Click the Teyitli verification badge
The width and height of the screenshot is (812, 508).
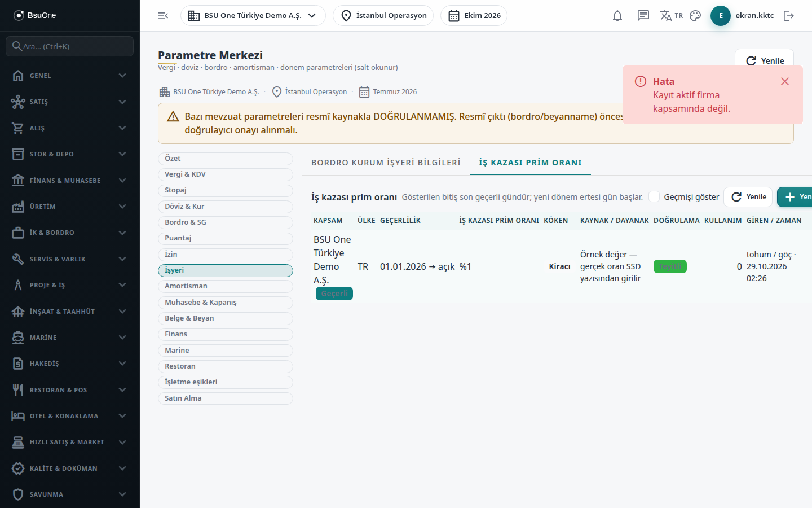click(670, 266)
